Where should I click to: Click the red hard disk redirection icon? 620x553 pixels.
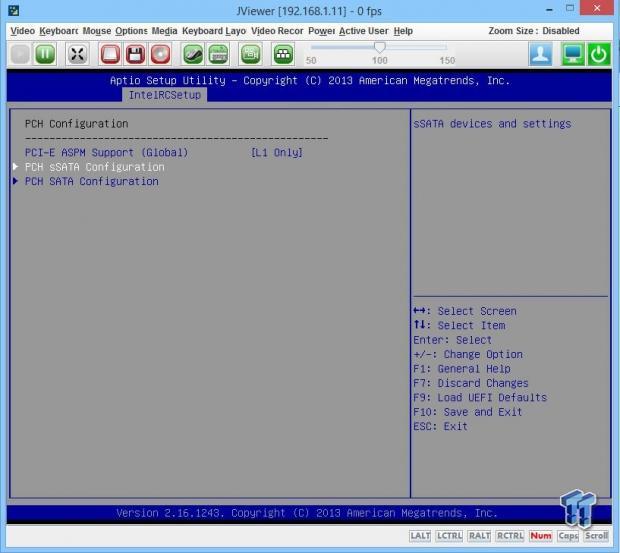(x=110, y=54)
